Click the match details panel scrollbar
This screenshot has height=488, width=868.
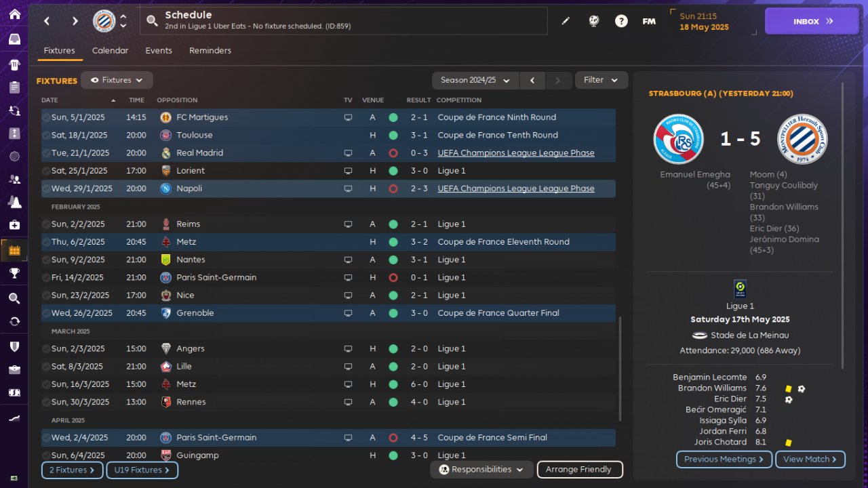pos(843,226)
